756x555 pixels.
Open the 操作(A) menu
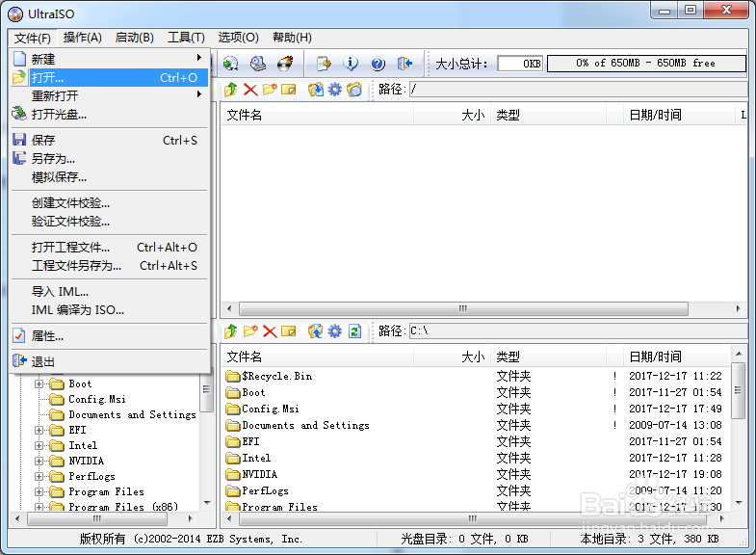point(83,38)
